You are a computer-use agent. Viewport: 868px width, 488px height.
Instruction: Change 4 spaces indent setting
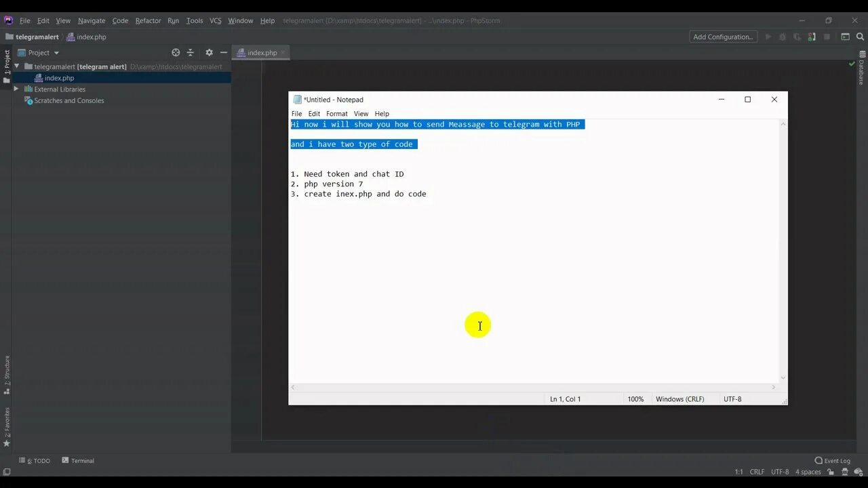coord(808,472)
